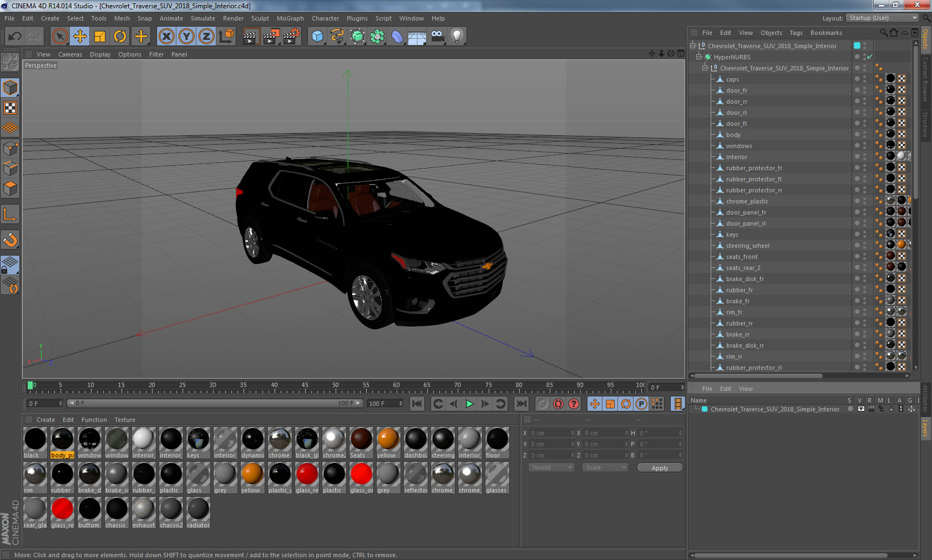Switch the coordinate system icon

(x=226, y=37)
